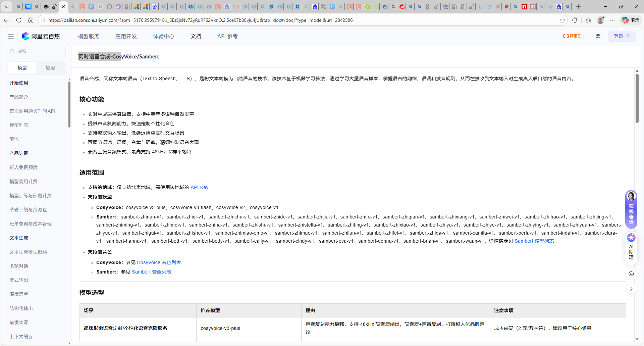Open a new browser tab
This screenshot has width=644, height=346.
tap(578, 7)
